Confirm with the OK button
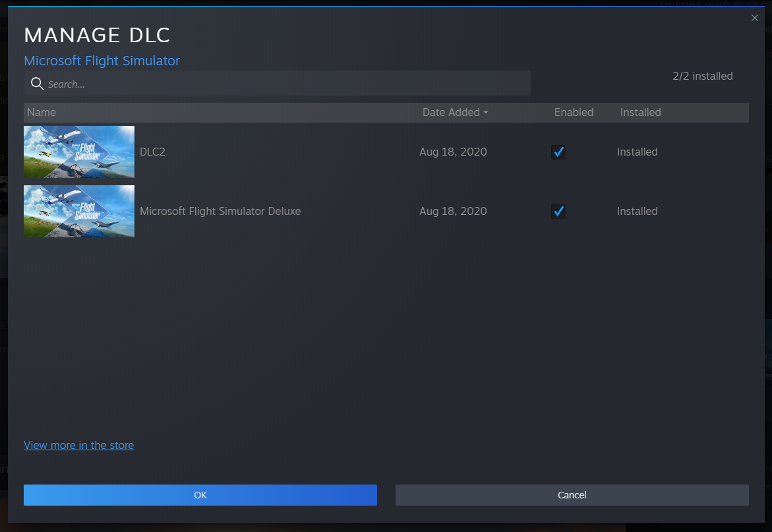Screen dimensions: 772x532 click(200, 495)
